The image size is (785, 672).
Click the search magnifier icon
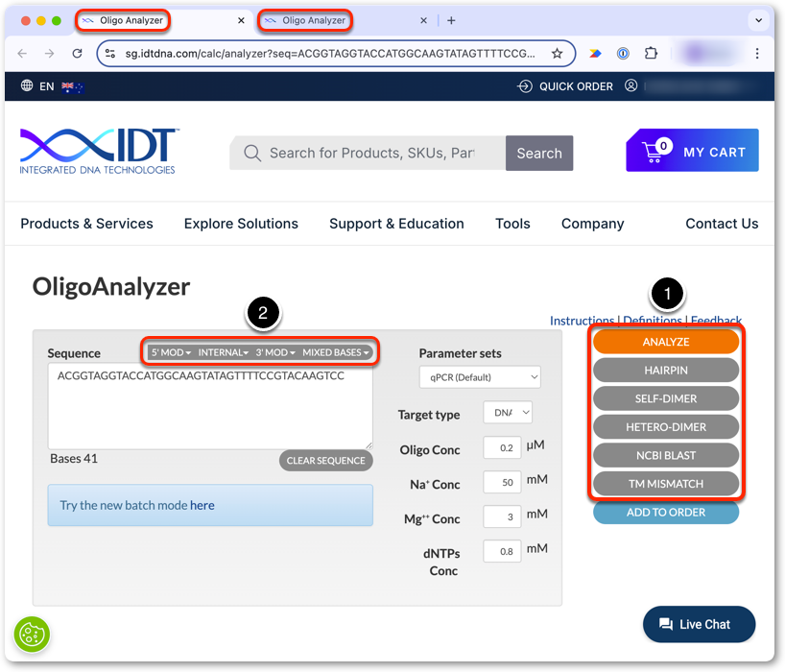[252, 154]
